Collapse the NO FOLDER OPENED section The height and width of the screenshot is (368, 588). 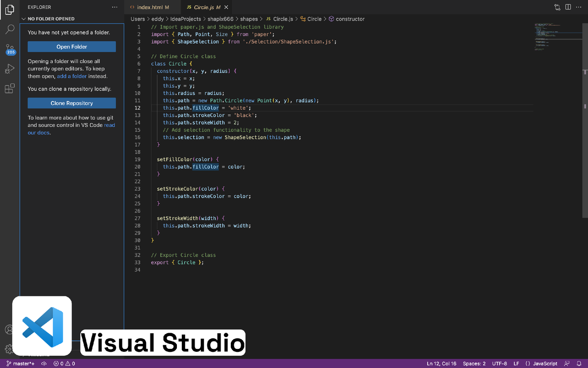coord(72,19)
